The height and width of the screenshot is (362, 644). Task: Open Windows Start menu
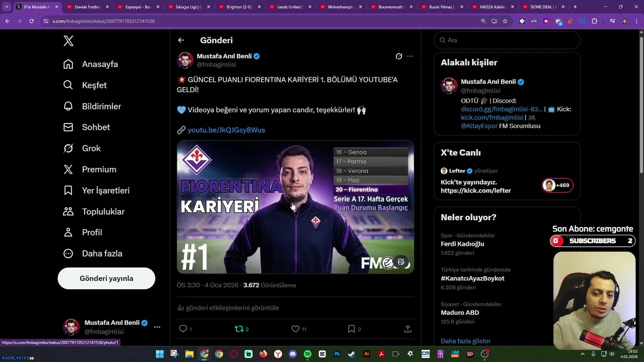(159, 354)
